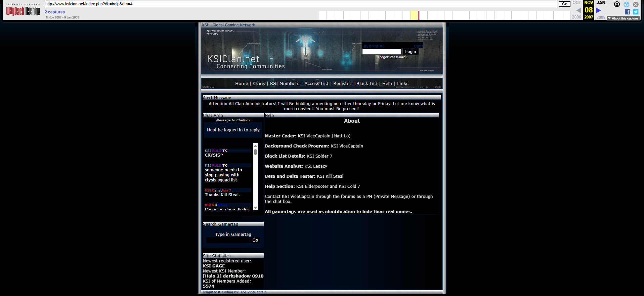Open the Wayback user account icon
Screen dimensions: 644x296
(x=617, y=4)
